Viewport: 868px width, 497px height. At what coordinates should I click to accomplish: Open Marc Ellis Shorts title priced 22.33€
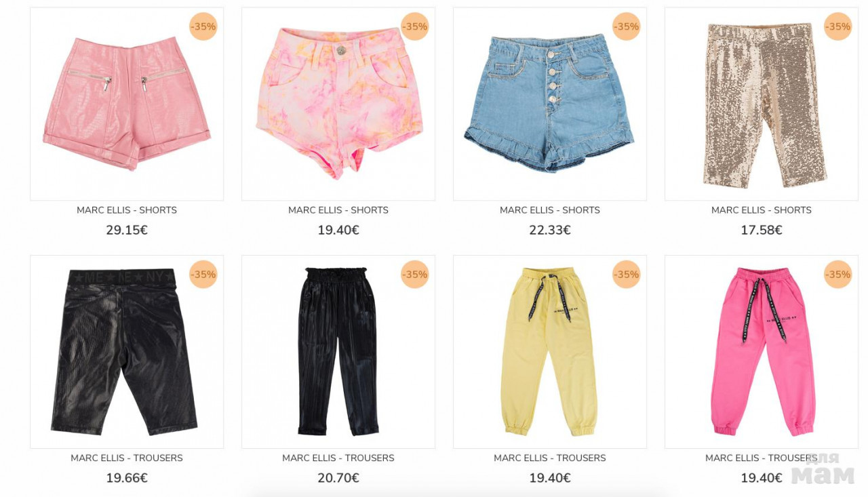[x=550, y=210]
